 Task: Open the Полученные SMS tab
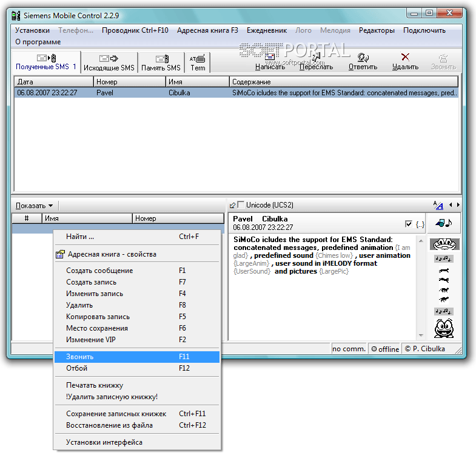pos(46,62)
